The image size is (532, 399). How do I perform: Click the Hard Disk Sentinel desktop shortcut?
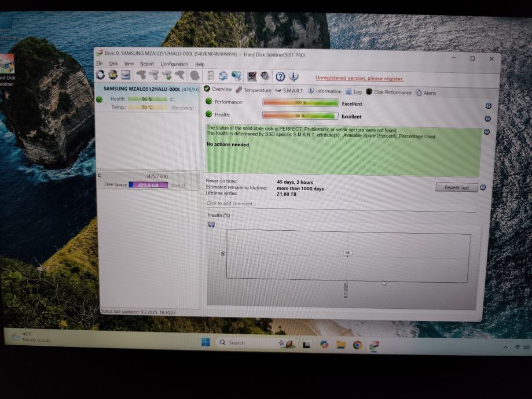pos(7,71)
